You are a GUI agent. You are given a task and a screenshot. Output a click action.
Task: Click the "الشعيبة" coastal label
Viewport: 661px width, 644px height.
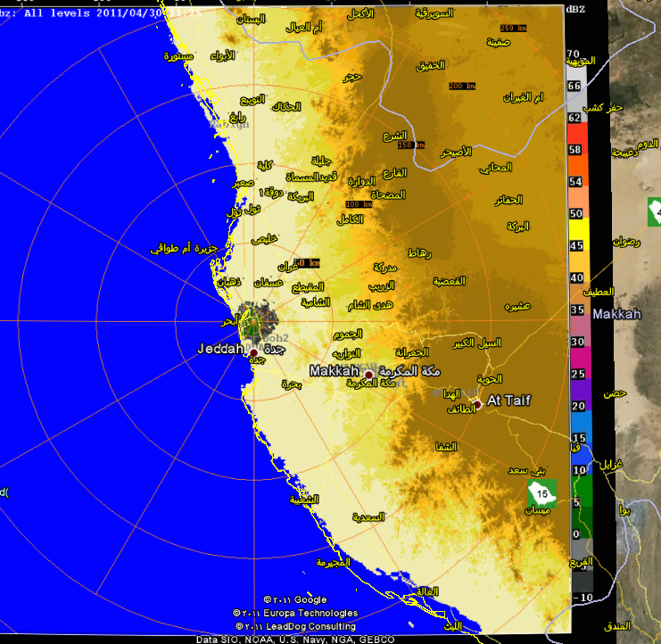[304, 500]
